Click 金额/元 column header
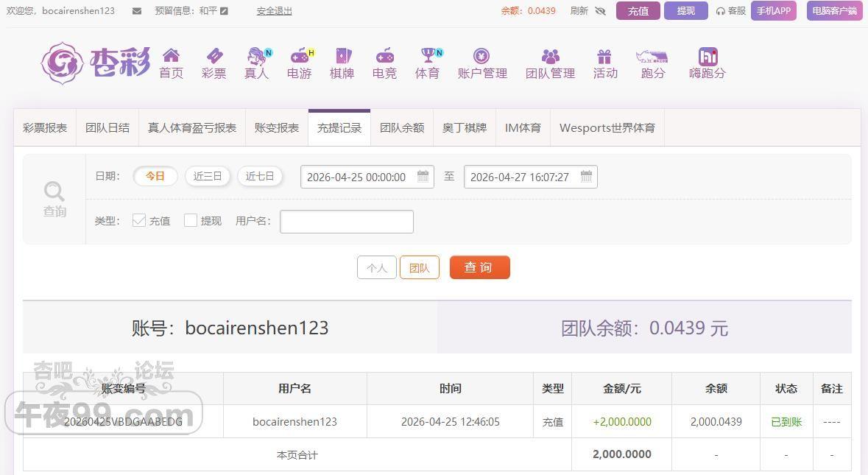868x475 pixels. (x=621, y=389)
